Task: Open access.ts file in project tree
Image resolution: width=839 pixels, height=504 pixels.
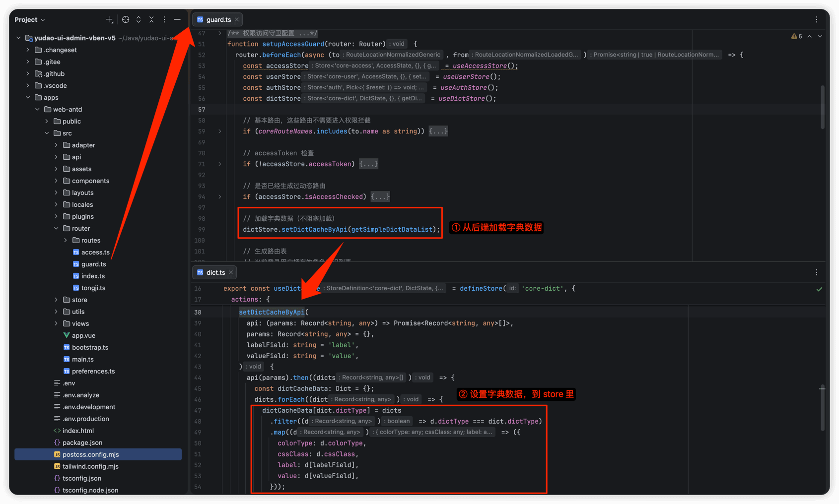Action: 95,252
